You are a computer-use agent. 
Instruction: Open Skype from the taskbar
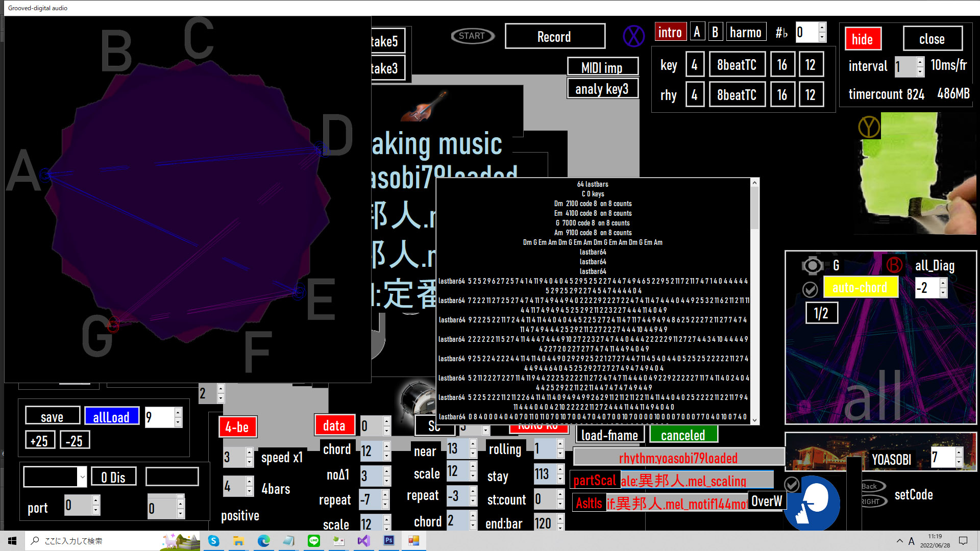(x=214, y=541)
